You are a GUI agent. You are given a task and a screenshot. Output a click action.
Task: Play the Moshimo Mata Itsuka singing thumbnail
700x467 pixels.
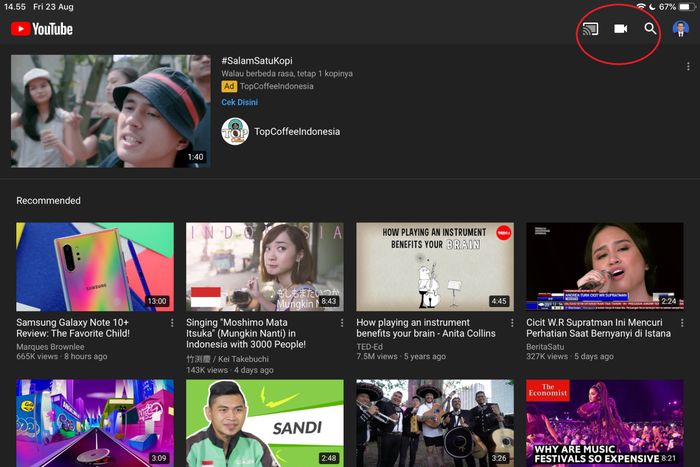click(x=265, y=267)
